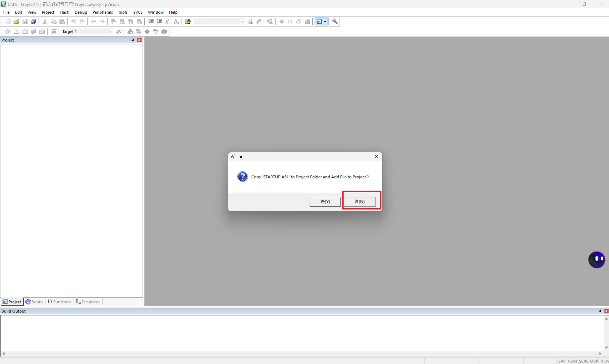This screenshot has width=609, height=364.
Task: Open the Find text combo box dropdown
Action: (x=242, y=22)
